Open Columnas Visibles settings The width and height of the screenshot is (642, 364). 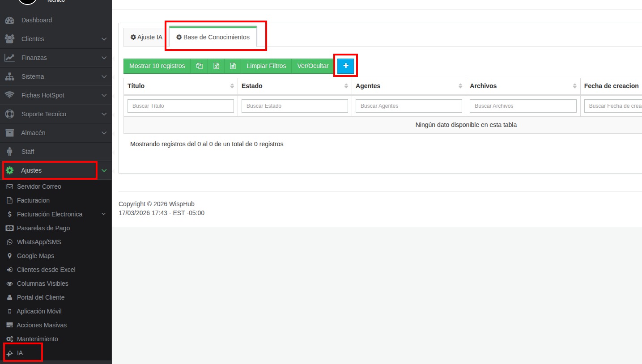point(43,284)
